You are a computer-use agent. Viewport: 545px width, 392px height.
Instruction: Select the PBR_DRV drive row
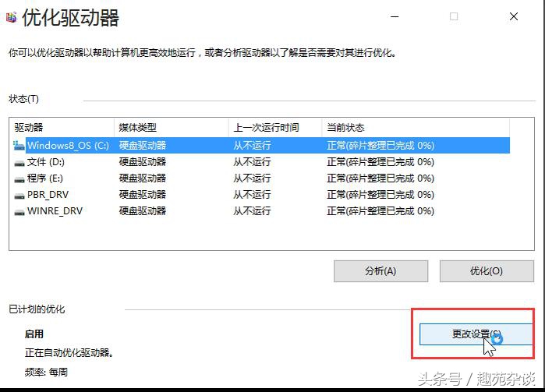click(261, 195)
